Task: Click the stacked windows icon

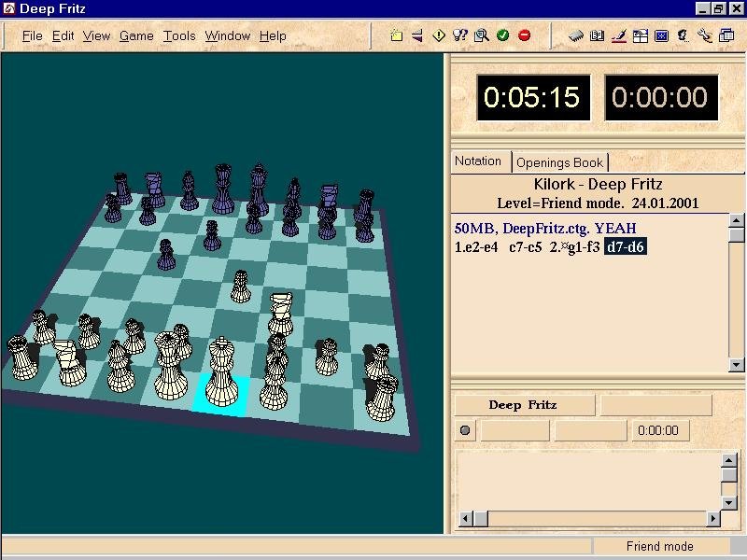Action: click(x=726, y=35)
